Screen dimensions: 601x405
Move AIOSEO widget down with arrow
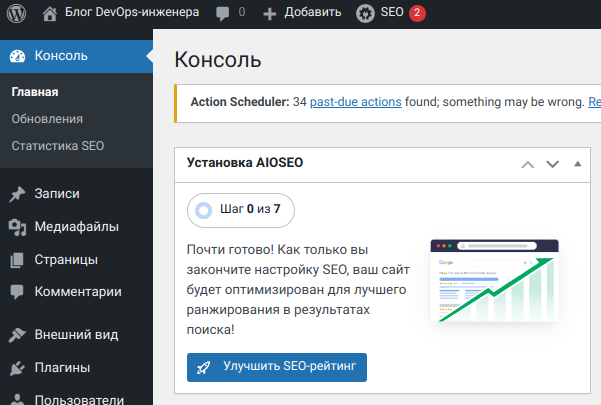(x=552, y=165)
